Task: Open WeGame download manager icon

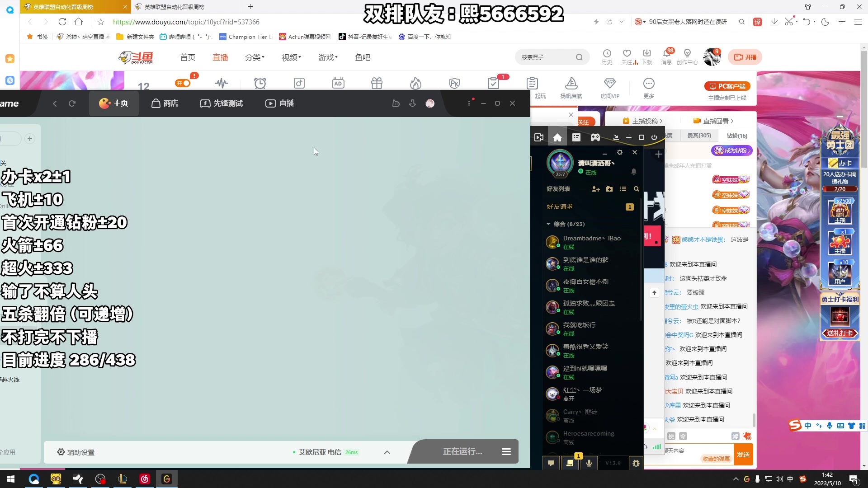Action: pyautogui.click(x=412, y=103)
